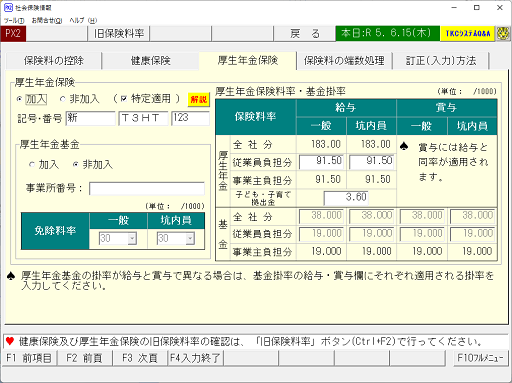This screenshot has width=512, height=383.
Task: Click the spade icon beside 厚生年金基金 note
Action: (11, 276)
